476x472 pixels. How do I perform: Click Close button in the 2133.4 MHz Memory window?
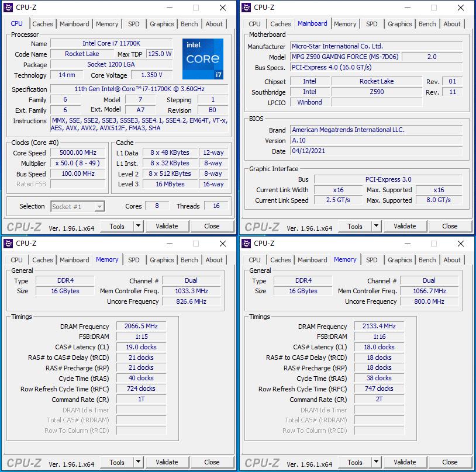(x=450, y=462)
